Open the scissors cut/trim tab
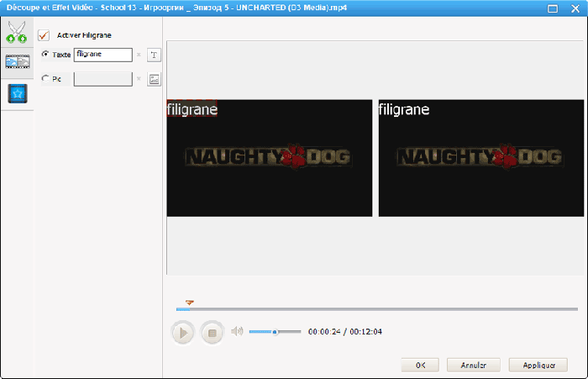This screenshot has height=379, width=588. (x=17, y=32)
